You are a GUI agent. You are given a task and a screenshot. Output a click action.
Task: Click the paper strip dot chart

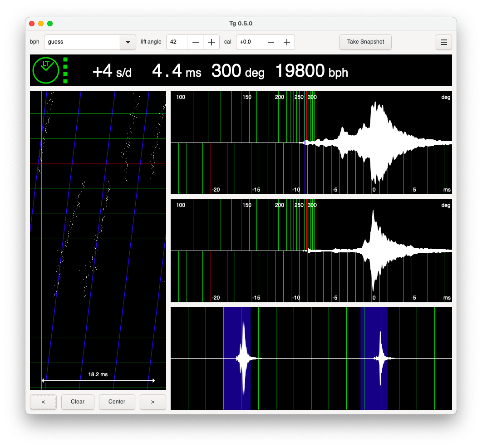pos(98,240)
